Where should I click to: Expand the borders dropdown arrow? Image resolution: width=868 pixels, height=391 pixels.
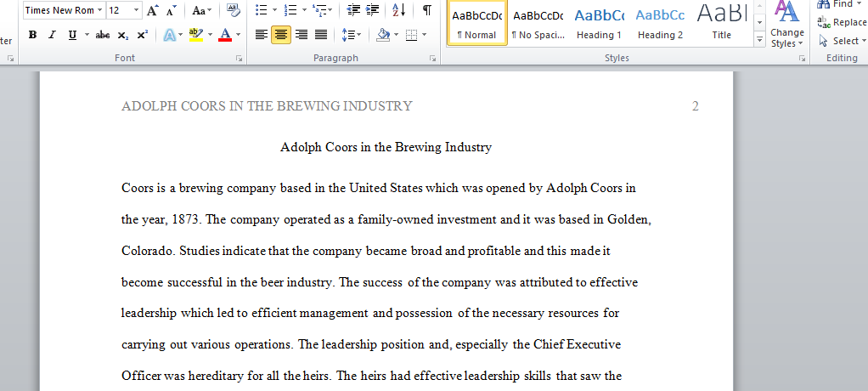point(425,35)
